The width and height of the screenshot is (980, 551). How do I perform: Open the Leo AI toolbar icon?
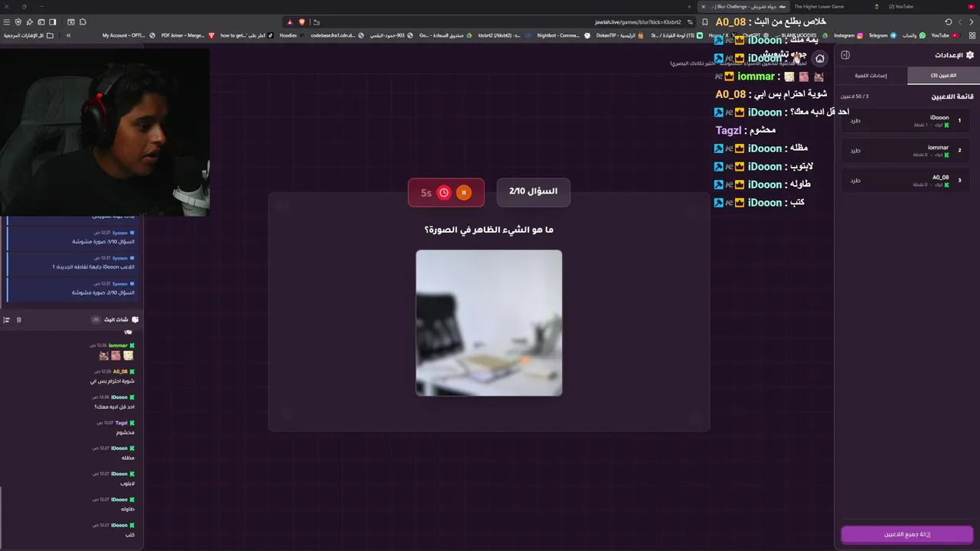30,21
